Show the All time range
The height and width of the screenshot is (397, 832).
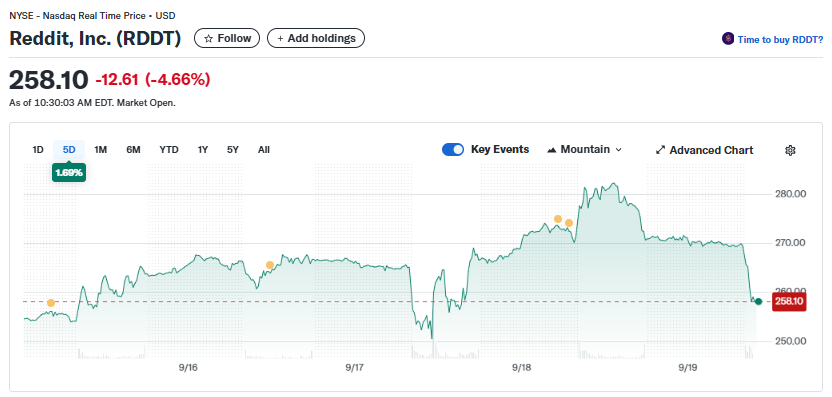264,150
